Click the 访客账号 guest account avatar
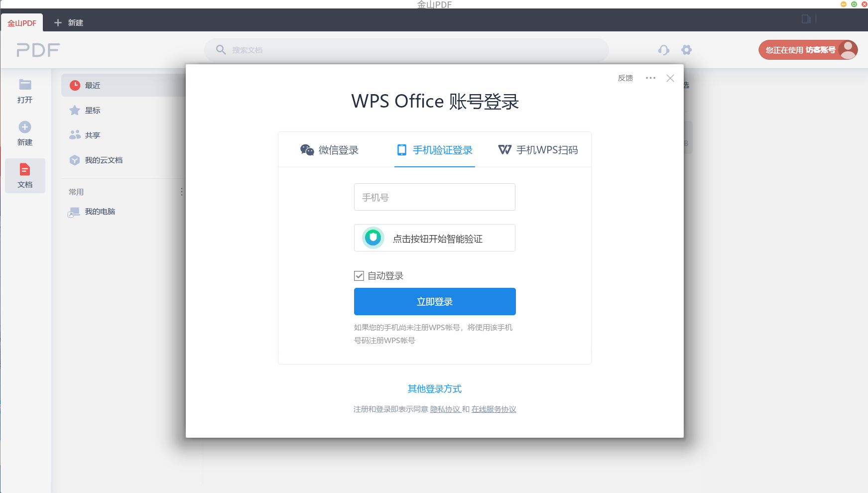This screenshot has width=868, height=493. [x=848, y=50]
